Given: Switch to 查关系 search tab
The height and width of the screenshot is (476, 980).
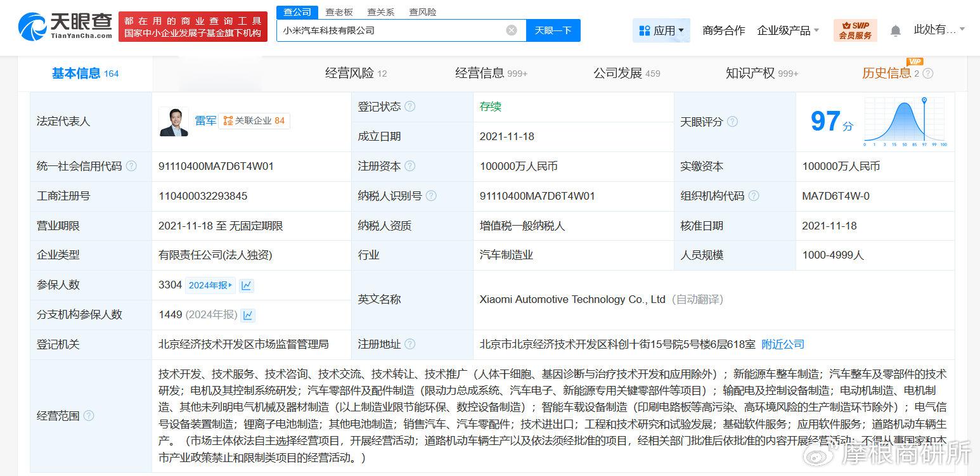Looking at the screenshot, I should 381,12.
